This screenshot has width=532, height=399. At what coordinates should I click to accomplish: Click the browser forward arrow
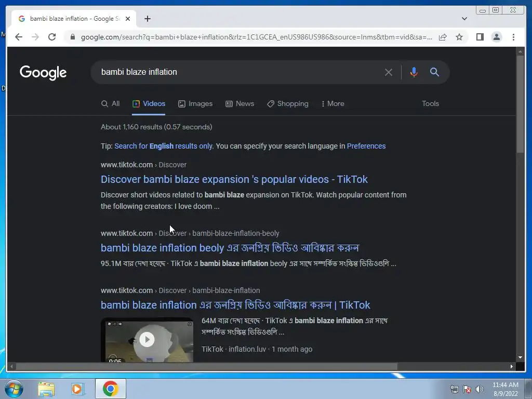click(35, 37)
